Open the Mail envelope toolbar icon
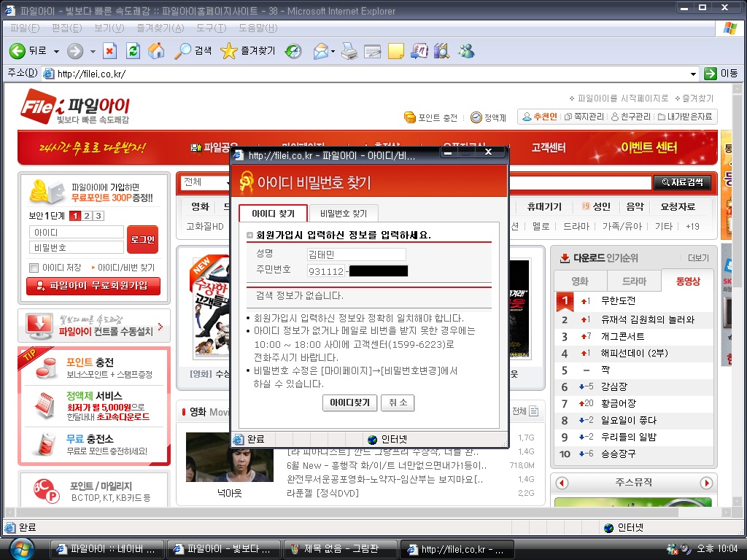Viewport: 747px width, 560px height. pyautogui.click(x=321, y=50)
